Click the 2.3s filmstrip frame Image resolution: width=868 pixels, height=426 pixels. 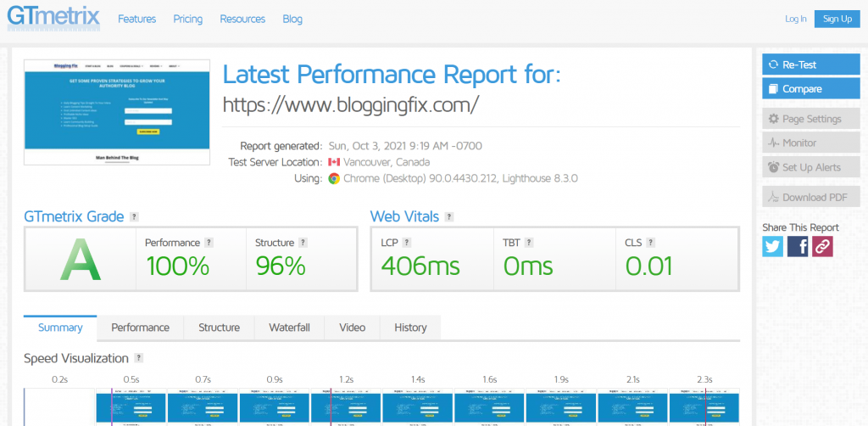704,406
